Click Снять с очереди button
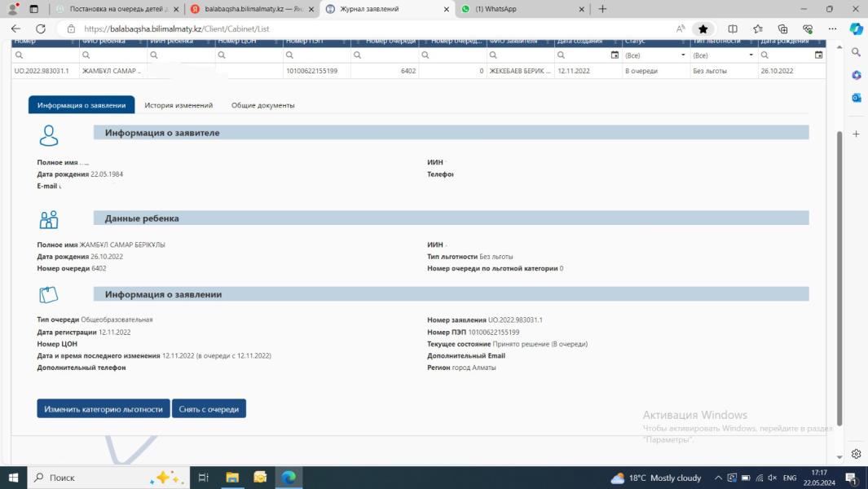The width and height of the screenshot is (868, 489). 209,408
